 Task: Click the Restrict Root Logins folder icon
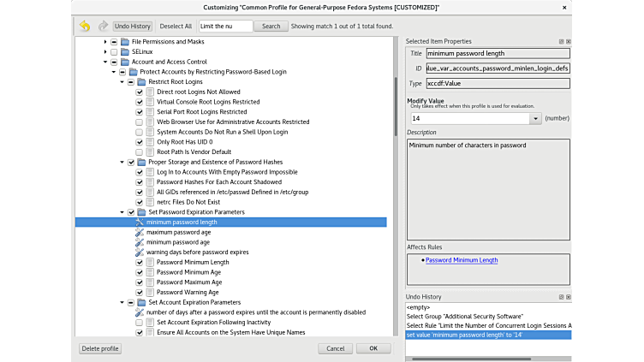point(141,82)
